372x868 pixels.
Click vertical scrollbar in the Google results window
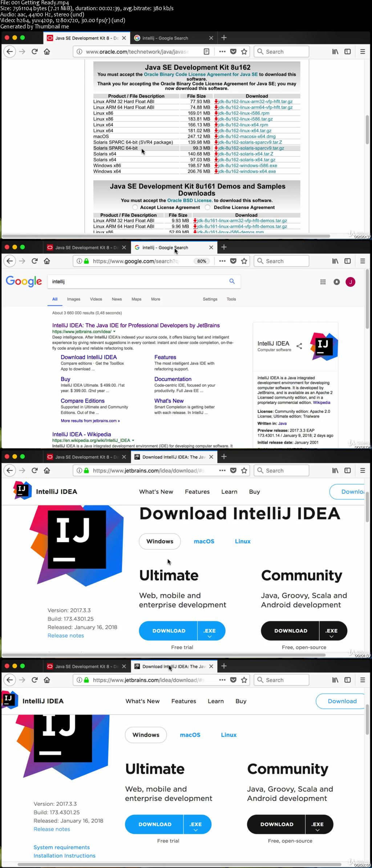pos(367,299)
